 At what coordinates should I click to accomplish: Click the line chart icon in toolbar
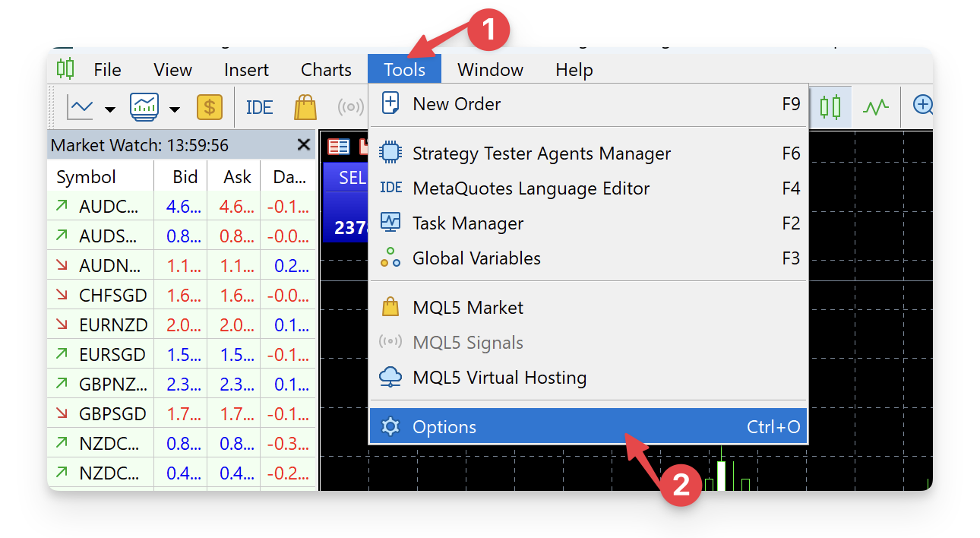pos(80,108)
